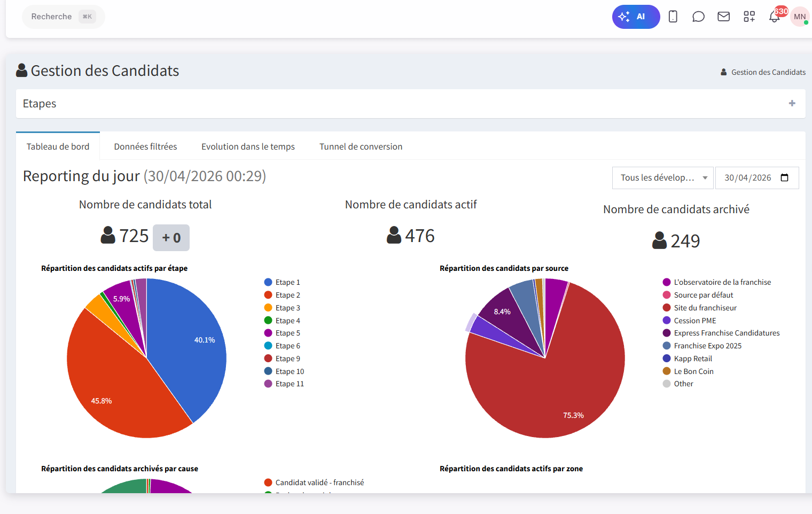
Task: Open the MN user avatar menu
Action: (800, 17)
